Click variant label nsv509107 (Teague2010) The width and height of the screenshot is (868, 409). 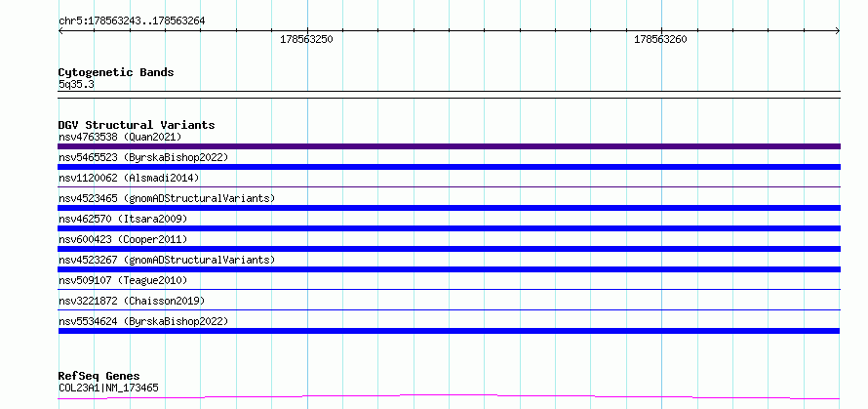123,280
